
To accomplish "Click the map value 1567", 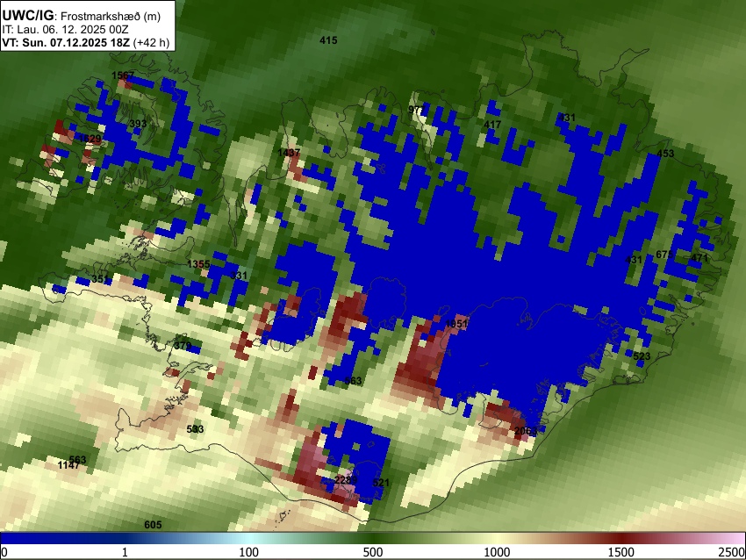I will pos(123,75).
